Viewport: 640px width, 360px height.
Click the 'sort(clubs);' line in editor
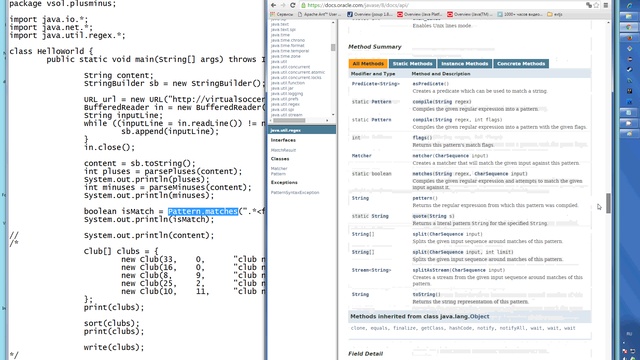111,323
